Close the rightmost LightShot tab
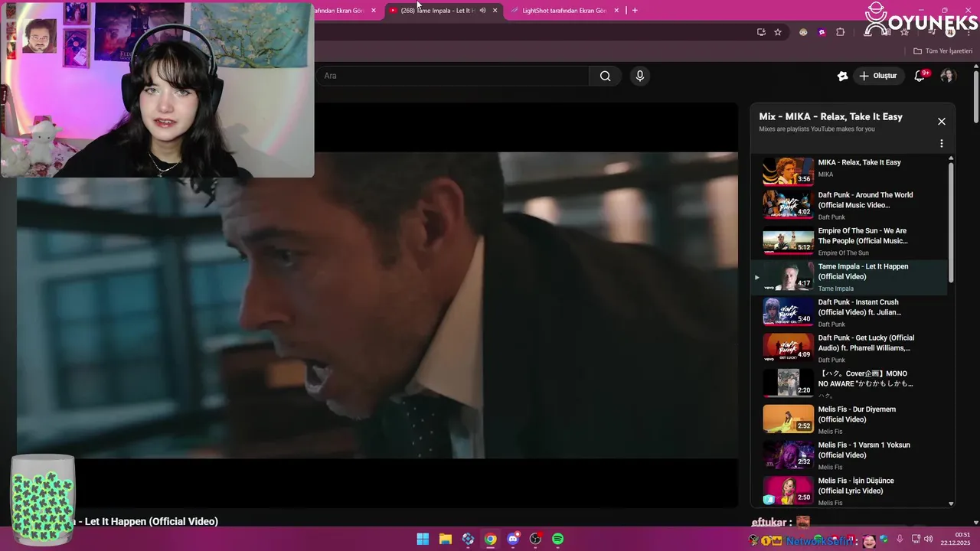Viewport: 980px width, 551px height. pyautogui.click(x=616, y=11)
